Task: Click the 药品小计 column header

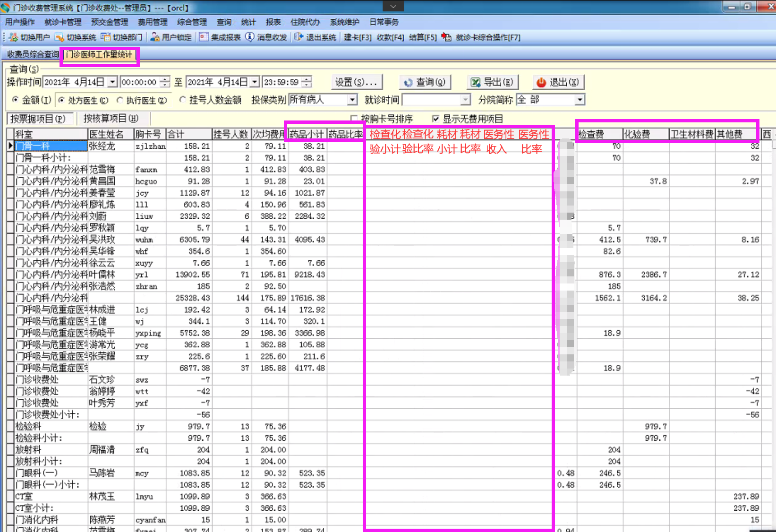Action: coord(307,134)
